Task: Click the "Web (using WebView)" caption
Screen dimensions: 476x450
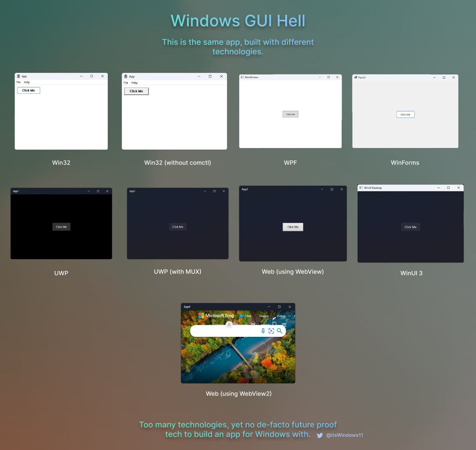Action: pyautogui.click(x=293, y=272)
